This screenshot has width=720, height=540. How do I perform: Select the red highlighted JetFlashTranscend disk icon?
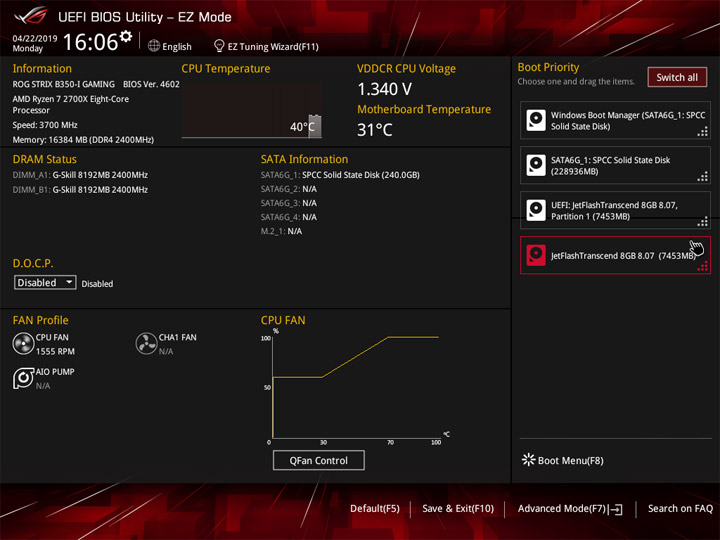[x=536, y=255]
